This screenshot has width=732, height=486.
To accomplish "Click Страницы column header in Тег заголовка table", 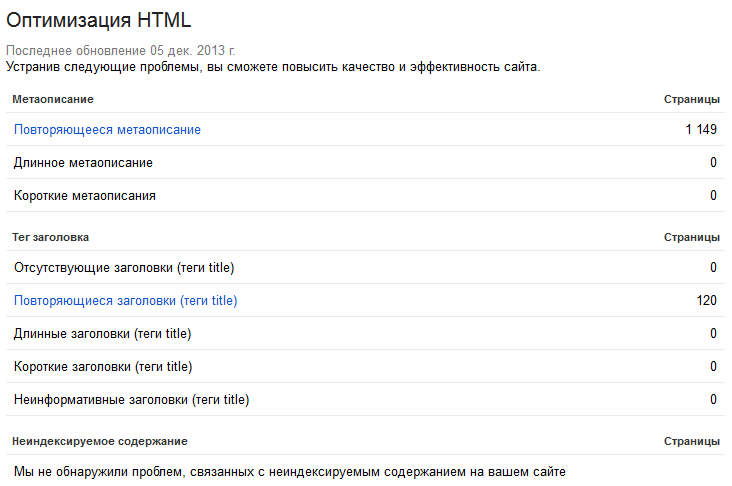I will click(x=692, y=237).
